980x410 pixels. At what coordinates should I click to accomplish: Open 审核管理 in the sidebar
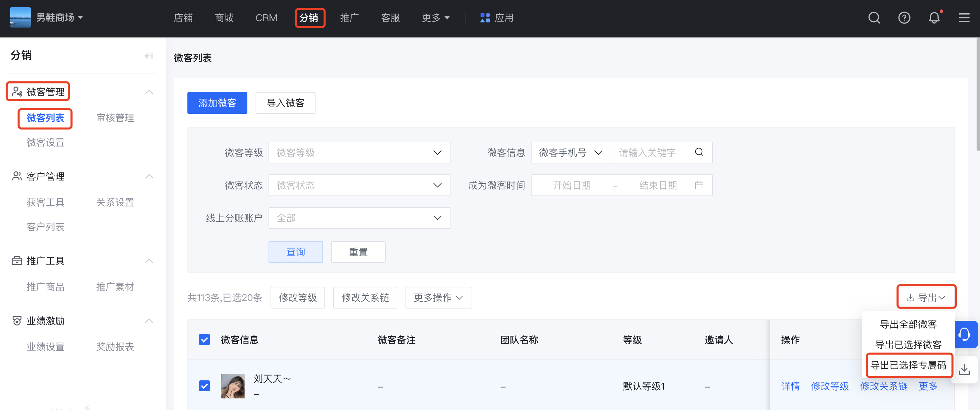[x=115, y=118]
